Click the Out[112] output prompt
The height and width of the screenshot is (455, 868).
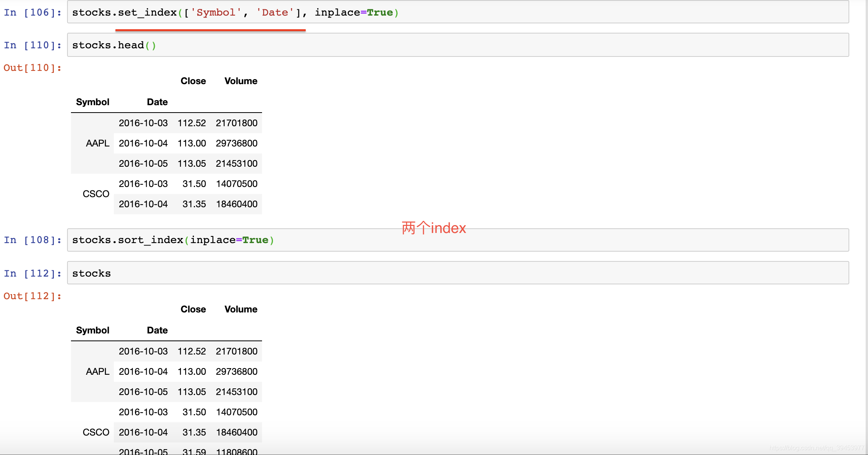point(33,296)
